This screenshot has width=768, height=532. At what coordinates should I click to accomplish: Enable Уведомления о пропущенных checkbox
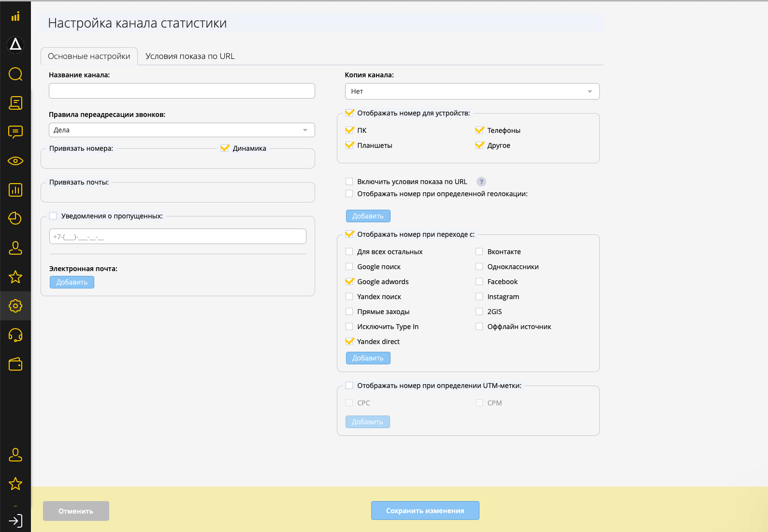click(53, 216)
